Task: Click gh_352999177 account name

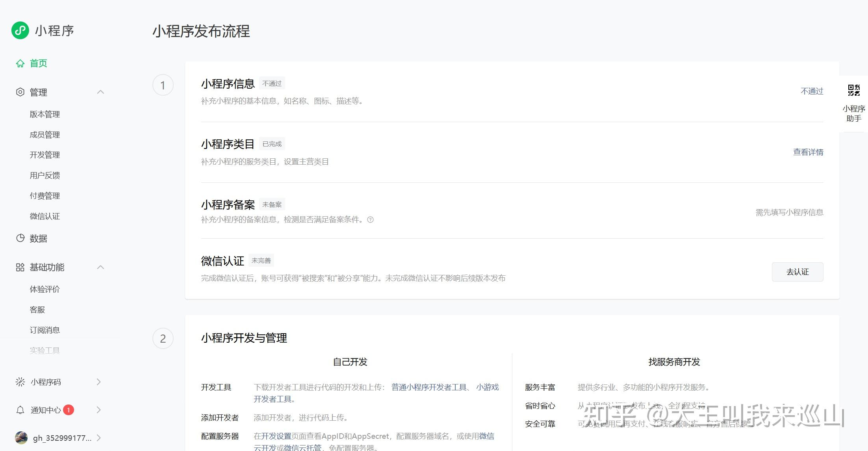Action: click(x=62, y=438)
